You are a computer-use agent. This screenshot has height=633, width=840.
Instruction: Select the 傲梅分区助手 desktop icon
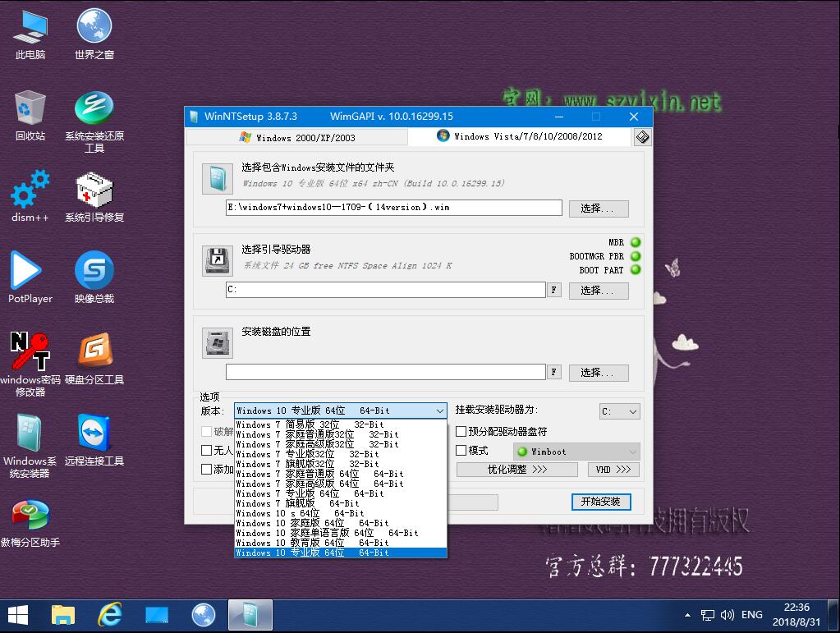[x=30, y=523]
